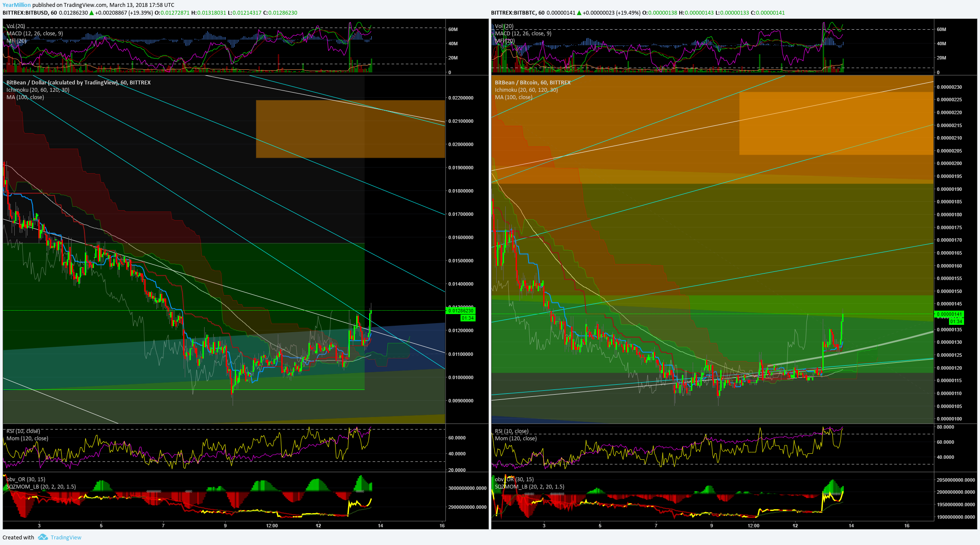This screenshot has width=980, height=545.
Task: Select the BITTREX:BITBBTC, 60 symbol header
Action: [x=518, y=12]
